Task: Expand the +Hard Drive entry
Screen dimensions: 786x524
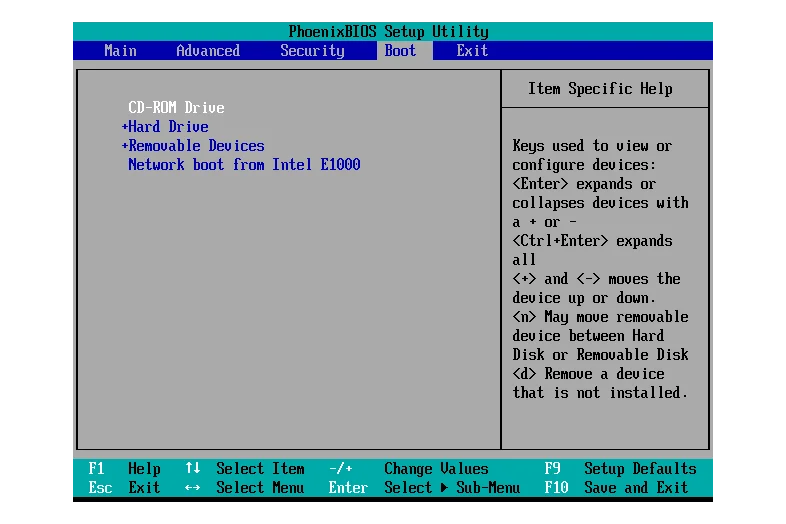Action: pos(165,126)
